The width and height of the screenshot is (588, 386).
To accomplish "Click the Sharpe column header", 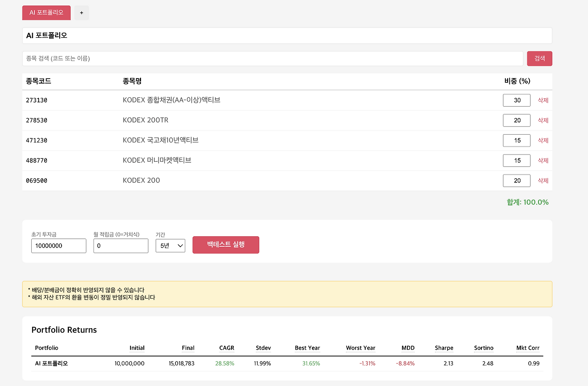I will (444, 348).
